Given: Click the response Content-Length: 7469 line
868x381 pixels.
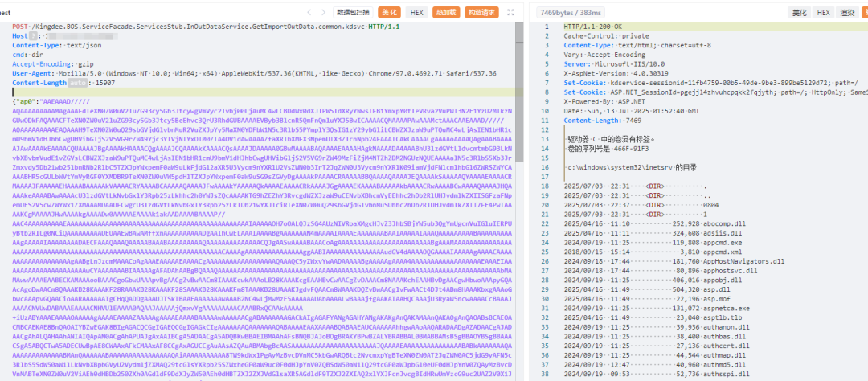Looking at the screenshot, I should click(x=603, y=121).
